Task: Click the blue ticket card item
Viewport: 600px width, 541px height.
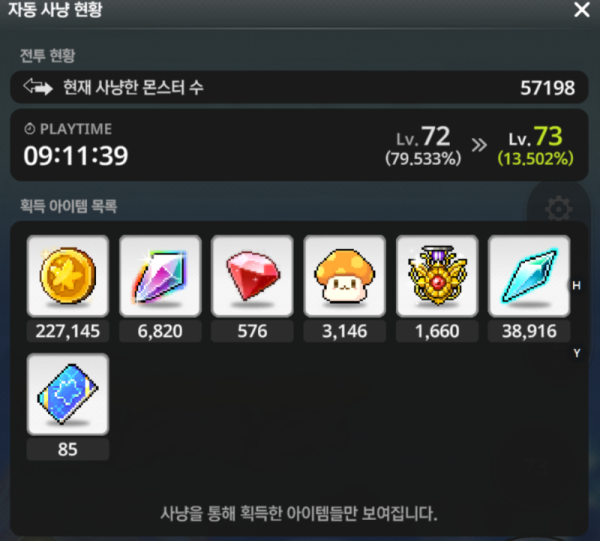Action: point(68,394)
